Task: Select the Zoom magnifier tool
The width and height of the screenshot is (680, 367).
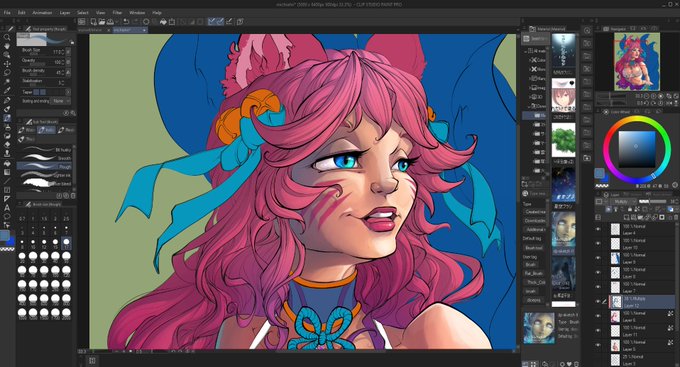Action: (x=7, y=37)
